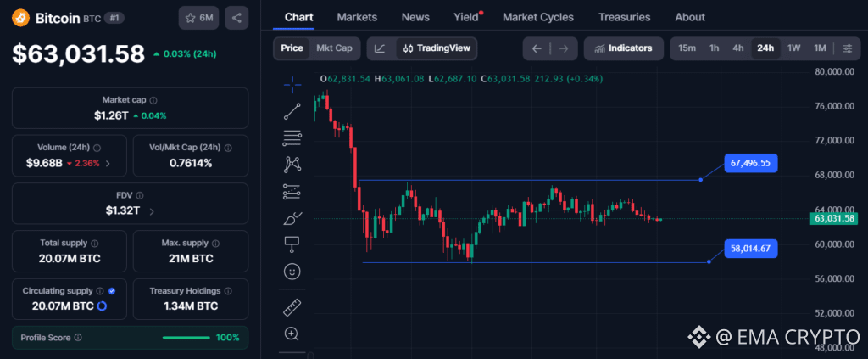The width and height of the screenshot is (868, 359).
Task: Open the Markets tab
Action: 357,17
